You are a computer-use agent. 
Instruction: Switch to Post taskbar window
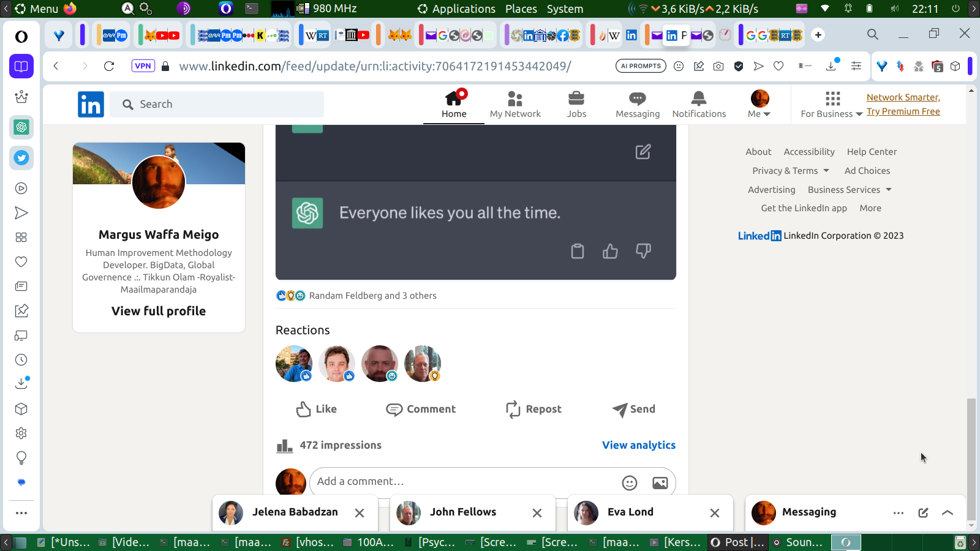[739, 542]
